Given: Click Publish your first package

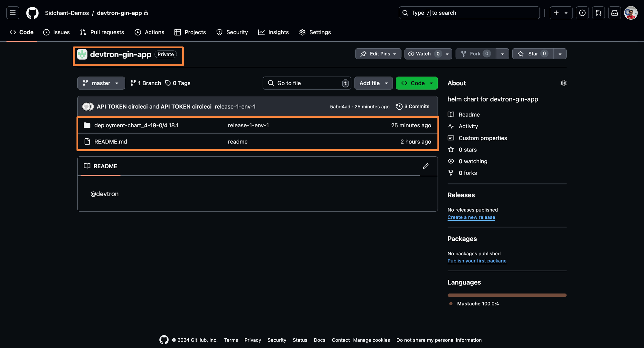Looking at the screenshot, I should 477,261.
